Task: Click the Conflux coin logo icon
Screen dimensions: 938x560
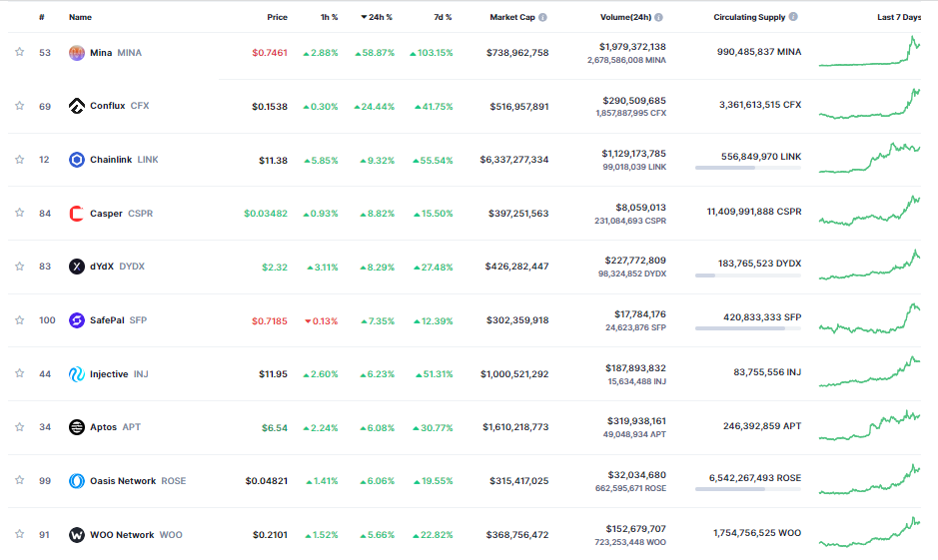Action: 77,106
